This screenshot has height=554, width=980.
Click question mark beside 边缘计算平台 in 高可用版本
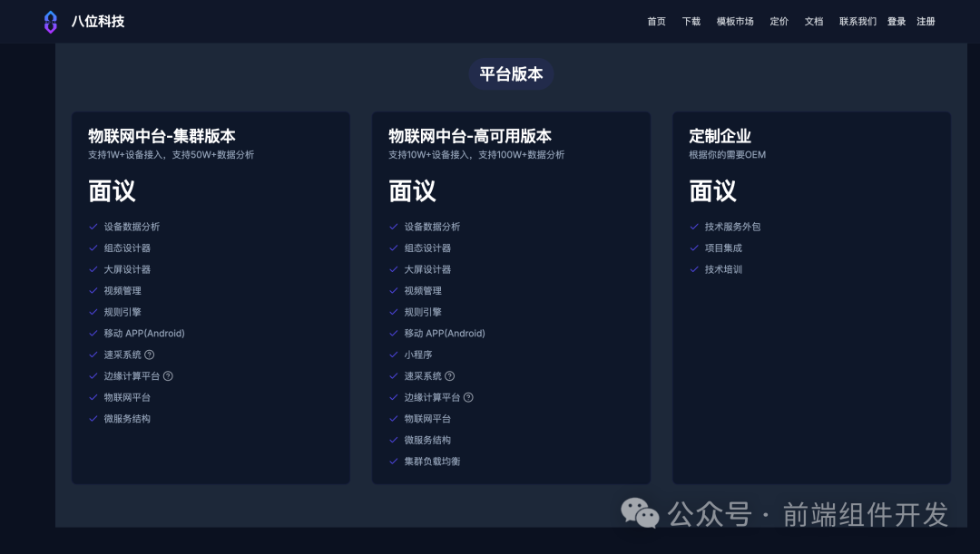click(467, 397)
